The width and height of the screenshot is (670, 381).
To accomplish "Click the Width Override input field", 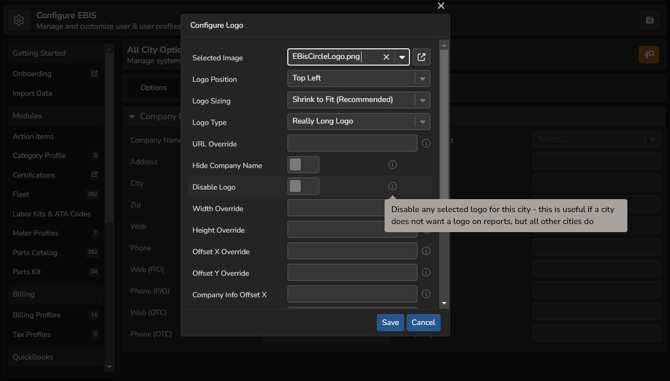I will [x=336, y=208].
